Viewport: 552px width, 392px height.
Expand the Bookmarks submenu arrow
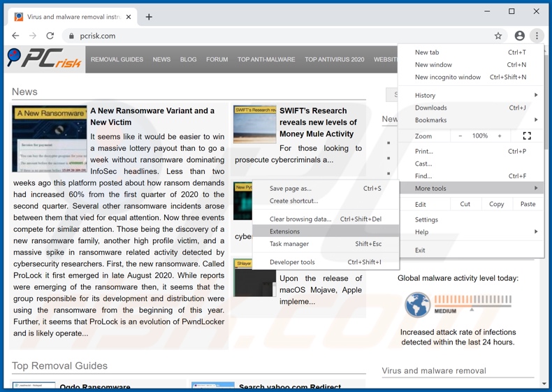536,119
